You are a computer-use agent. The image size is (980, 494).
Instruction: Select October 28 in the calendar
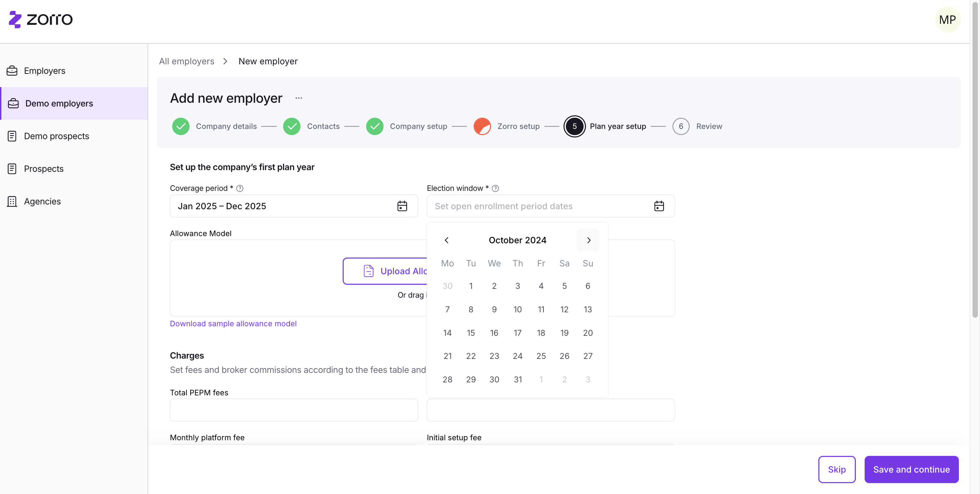(447, 380)
